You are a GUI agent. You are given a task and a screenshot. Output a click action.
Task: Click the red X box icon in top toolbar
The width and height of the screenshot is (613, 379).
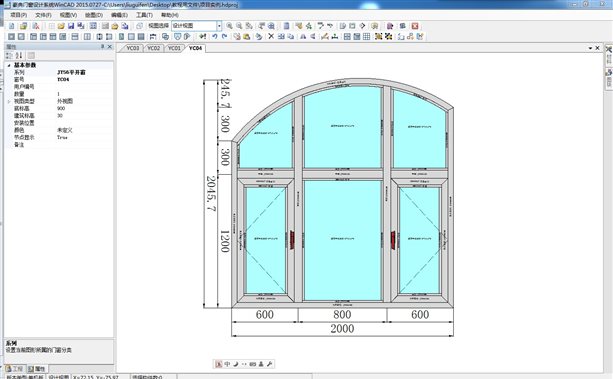tap(415, 26)
